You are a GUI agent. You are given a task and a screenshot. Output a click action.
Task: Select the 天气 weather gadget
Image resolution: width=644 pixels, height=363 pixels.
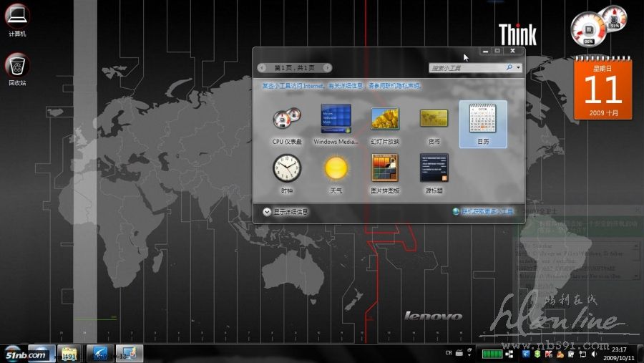pyautogui.click(x=336, y=173)
